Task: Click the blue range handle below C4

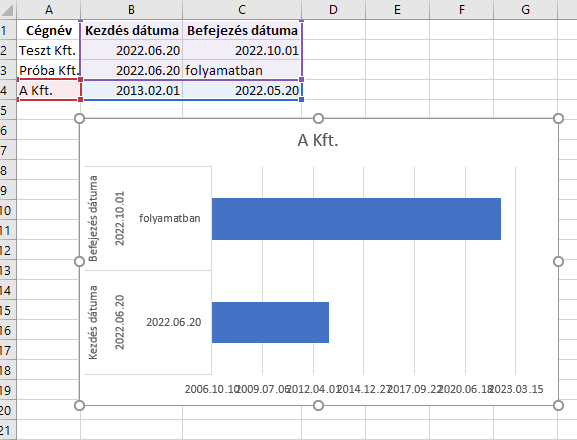Action: pyautogui.click(x=301, y=99)
